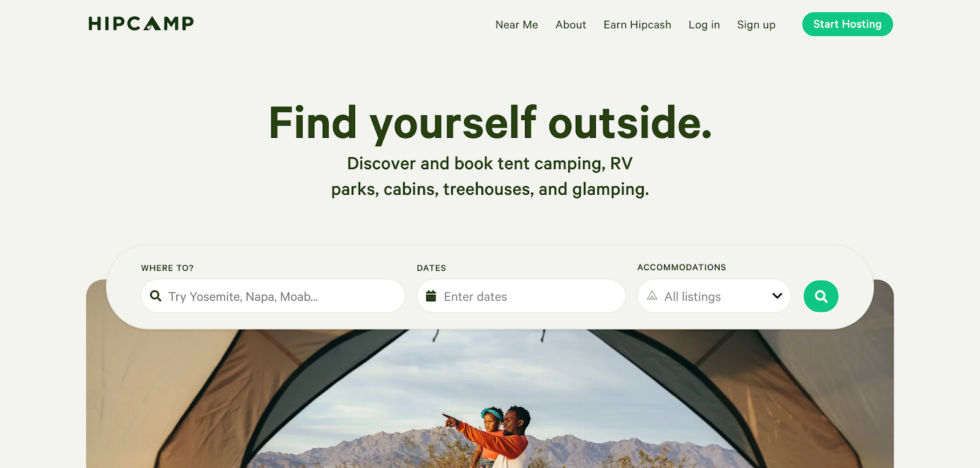Click the green search magnifier button
Viewport: 980px width, 468px height.
click(x=821, y=296)
